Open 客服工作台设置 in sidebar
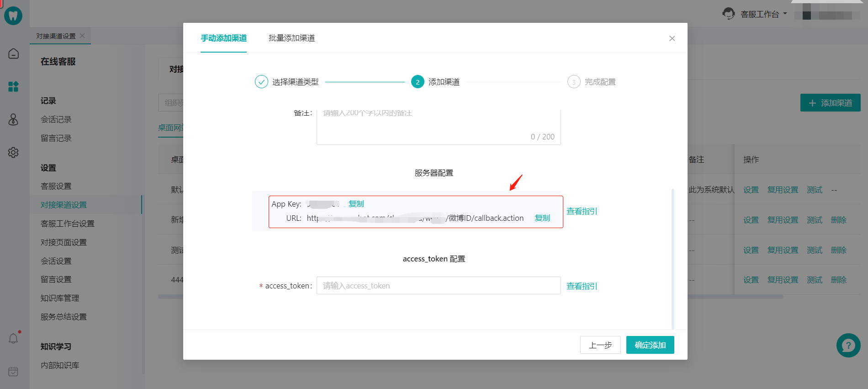Viewport: 868px width, 389px height. (68, 224)
